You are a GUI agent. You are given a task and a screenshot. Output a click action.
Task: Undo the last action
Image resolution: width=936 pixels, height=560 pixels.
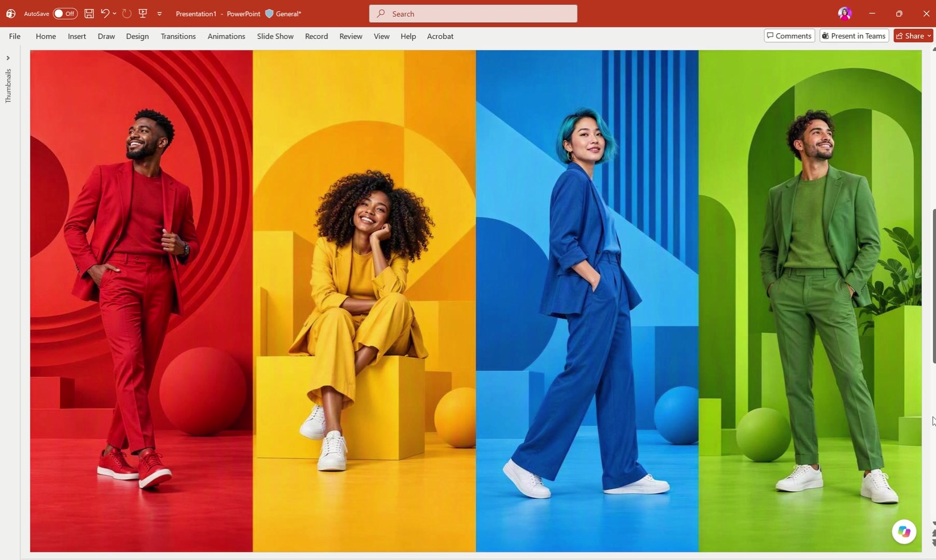pyautogui.click(x=105, y=13)
